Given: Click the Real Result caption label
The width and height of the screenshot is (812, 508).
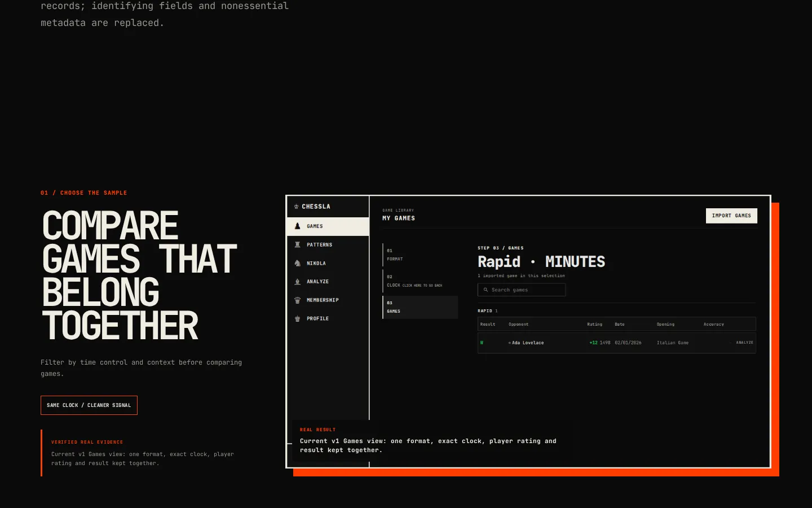Looking at the screenshot, I should (317, 430).
